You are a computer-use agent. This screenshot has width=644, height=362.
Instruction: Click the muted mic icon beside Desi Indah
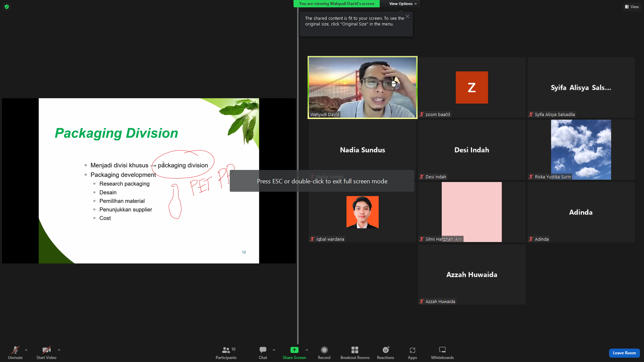[x=422, y=177]
